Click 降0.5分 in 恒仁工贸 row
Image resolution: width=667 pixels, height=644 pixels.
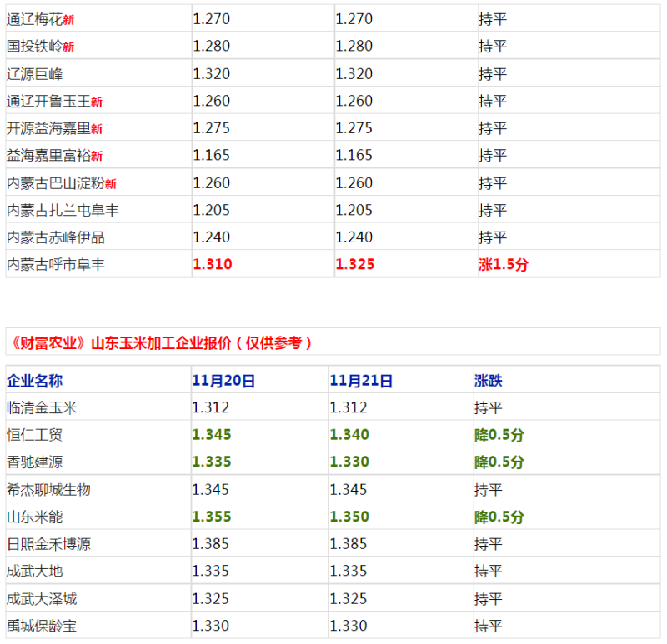(499, 435)
